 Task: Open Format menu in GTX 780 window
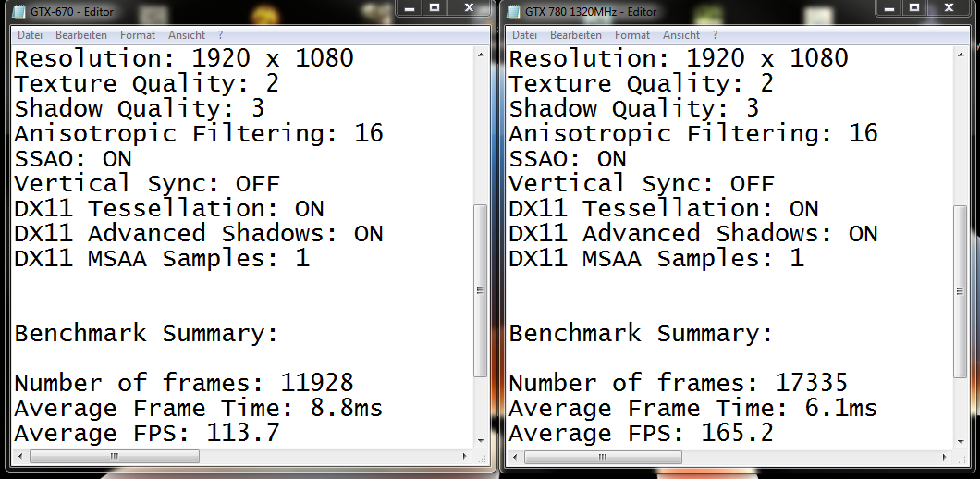point(632,36)
